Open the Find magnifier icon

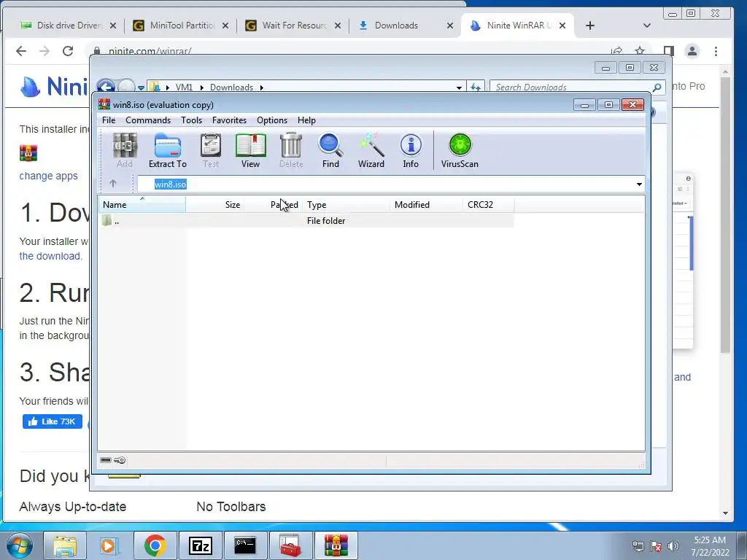point(330,150)
